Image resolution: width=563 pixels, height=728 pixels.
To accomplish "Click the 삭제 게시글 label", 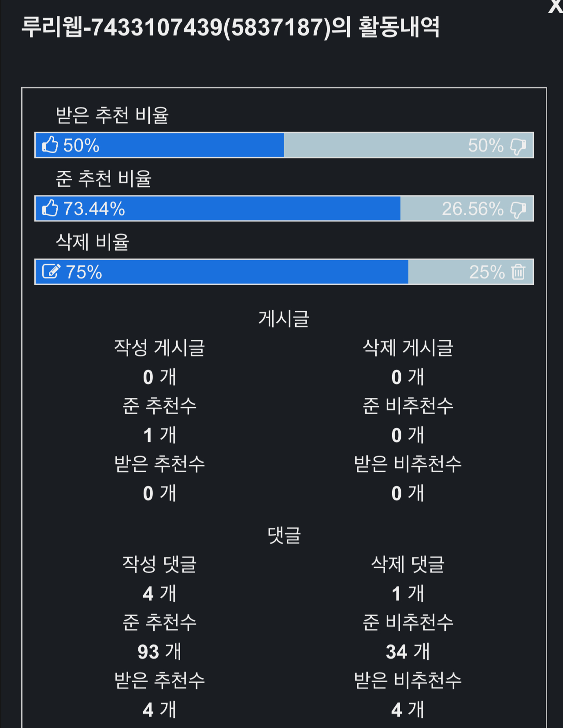I will (408, 347).
